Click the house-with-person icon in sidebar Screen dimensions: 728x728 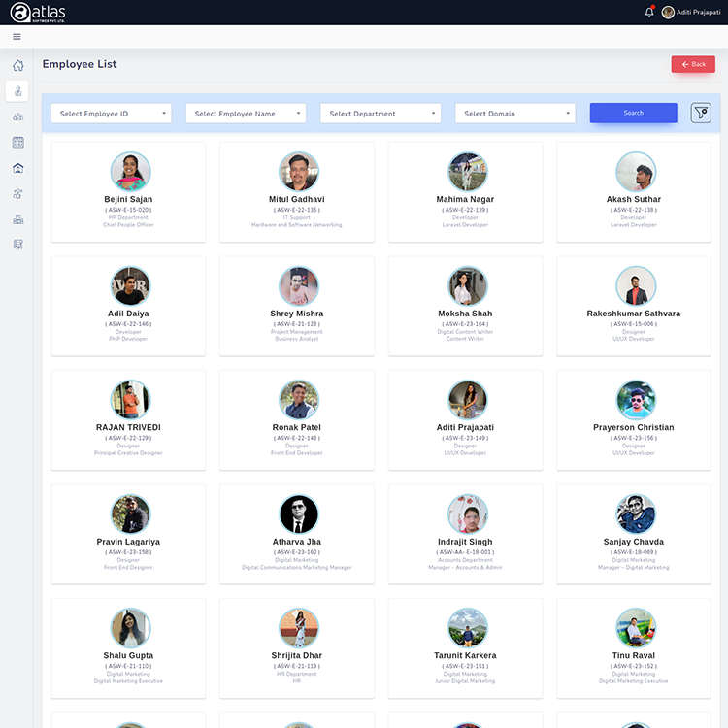17,168
